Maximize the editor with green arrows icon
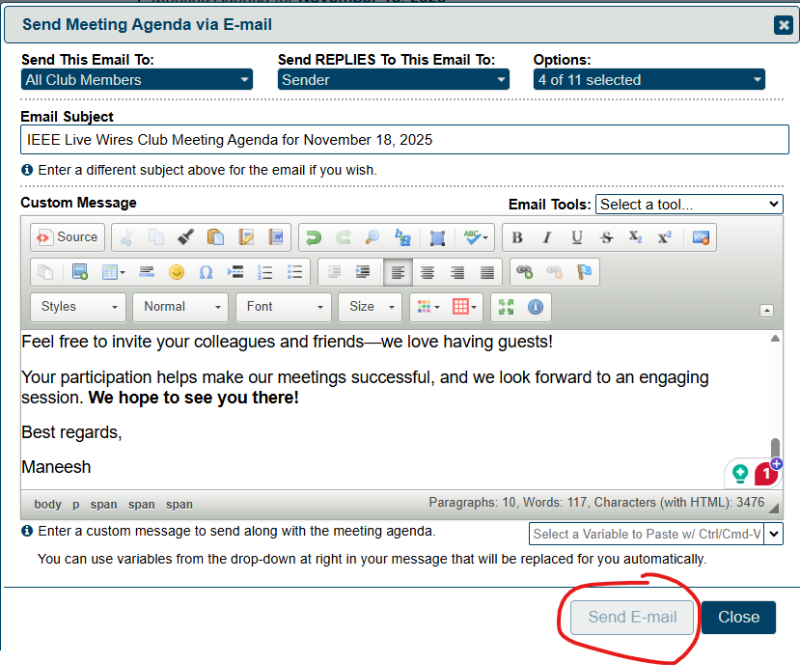800x665 pixels. pos(506,307)
